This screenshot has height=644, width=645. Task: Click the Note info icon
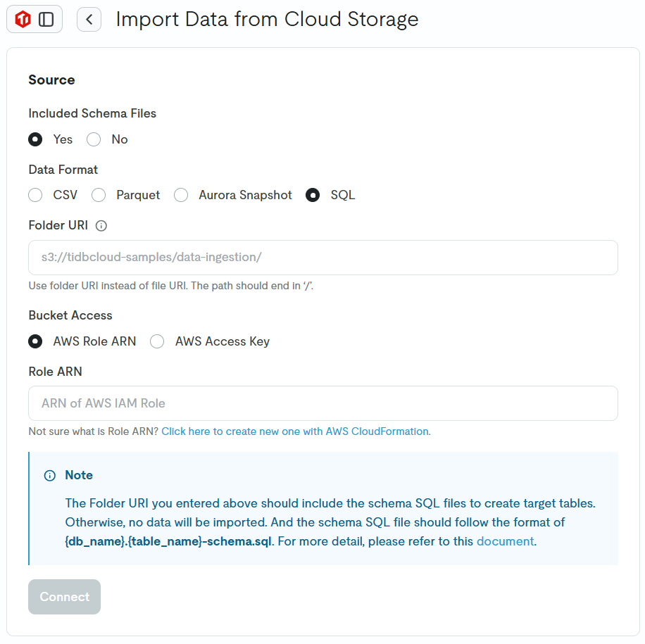pos(50,476)
